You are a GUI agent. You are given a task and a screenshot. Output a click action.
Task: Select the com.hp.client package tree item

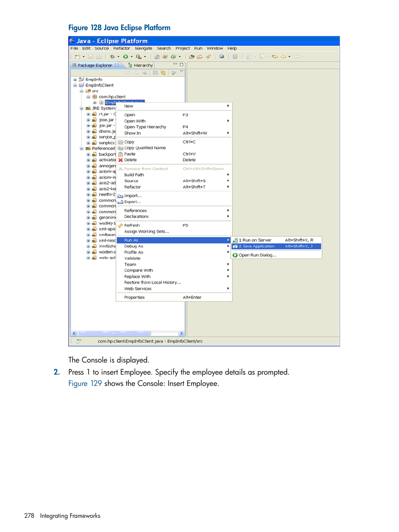click(112, 97)
